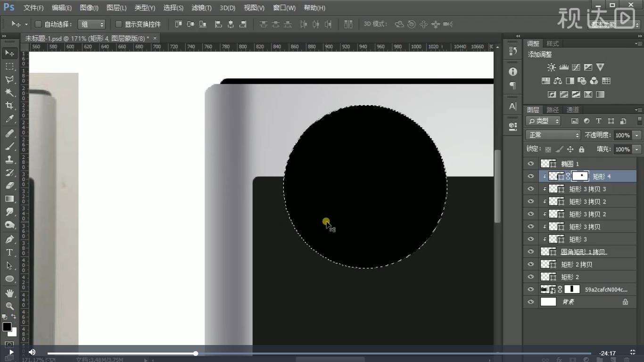Screen dimensions: 644x362
Task: Toggle video fullscreen mode
Action: (x=633, y=352)
